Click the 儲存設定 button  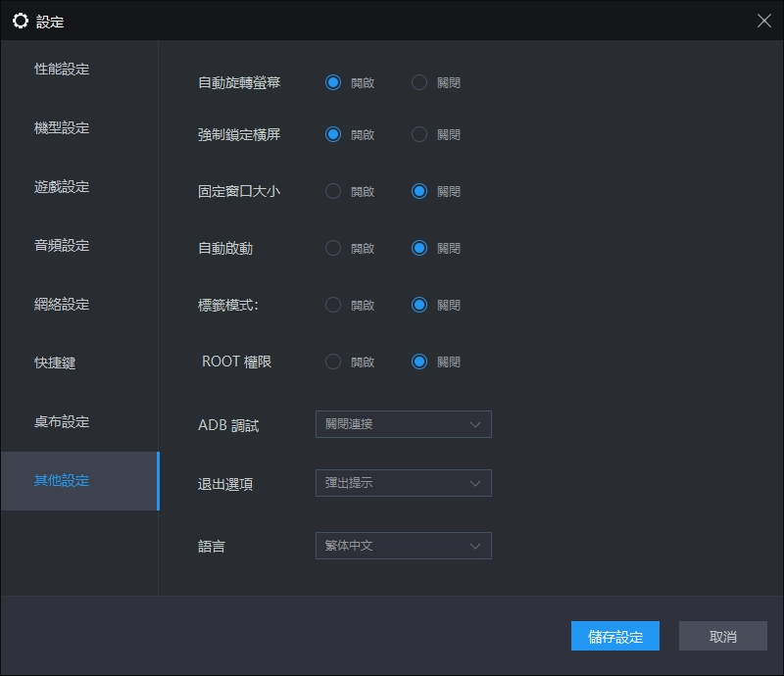[615, 636]
